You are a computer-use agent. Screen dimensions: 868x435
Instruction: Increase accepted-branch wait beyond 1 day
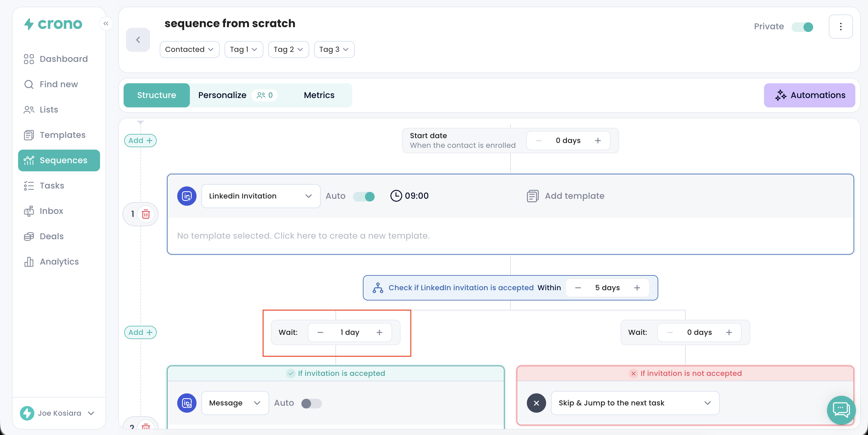point(379,332)
